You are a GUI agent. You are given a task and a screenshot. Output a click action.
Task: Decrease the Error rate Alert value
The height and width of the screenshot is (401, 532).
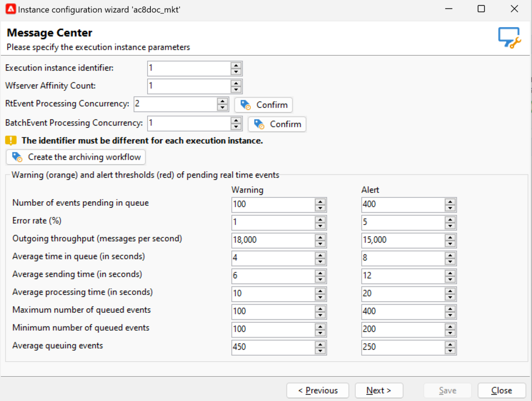(x=450, y=226)
